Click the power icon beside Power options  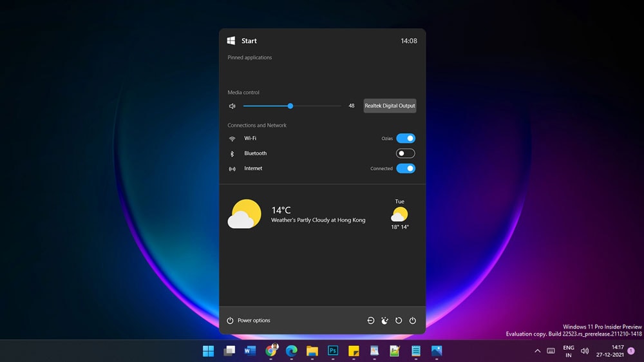230,321
